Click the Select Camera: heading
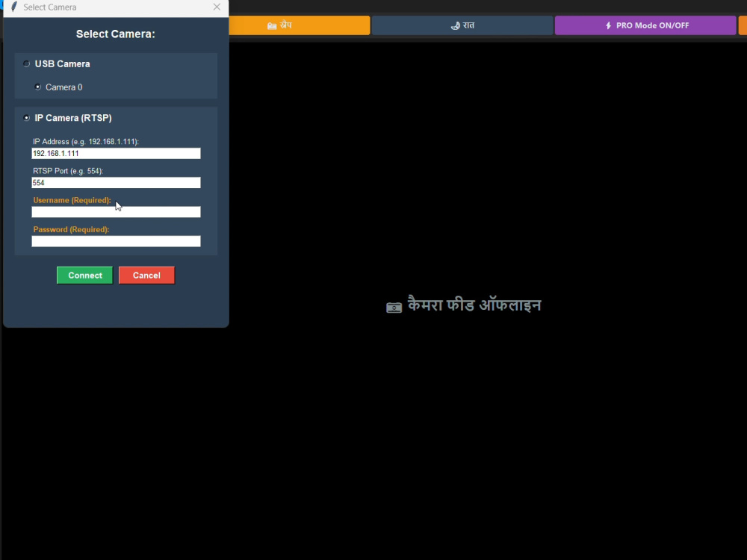The width and height of the screenshot is (747, 560). click(116, 34)
